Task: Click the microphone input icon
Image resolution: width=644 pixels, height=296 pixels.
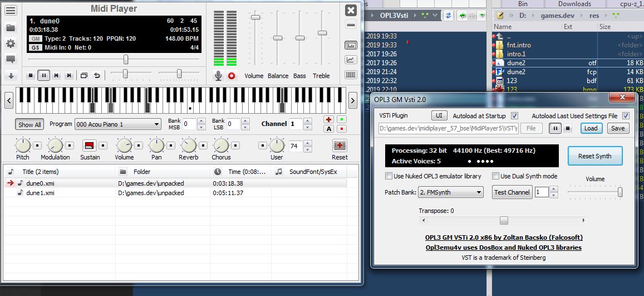Action: 219,75
